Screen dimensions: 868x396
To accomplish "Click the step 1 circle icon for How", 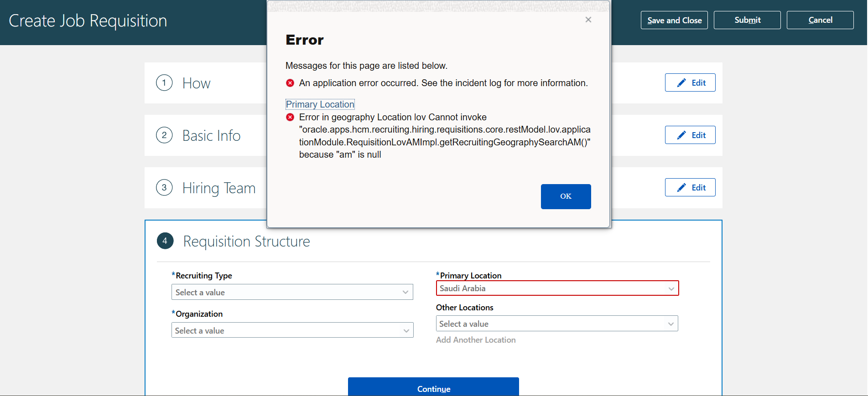I will [164, 83].
